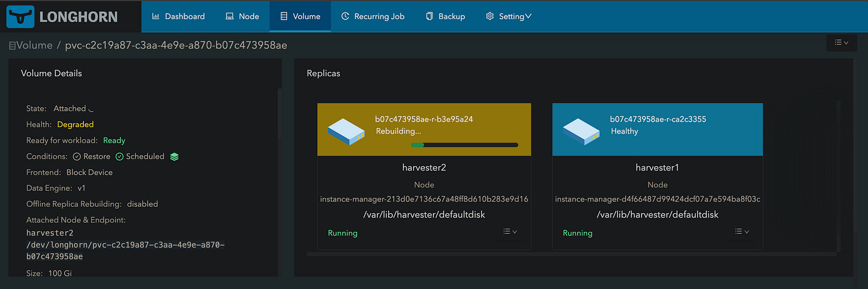868x289 pixels.
Task: Click the Setting gear icon
Action: click(490, 16)
